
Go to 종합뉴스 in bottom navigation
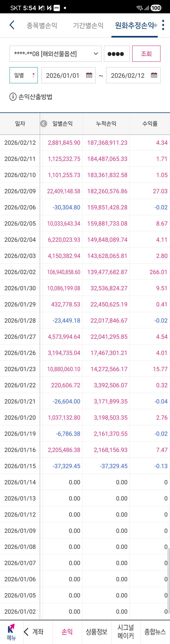click(x=155, y=632)
